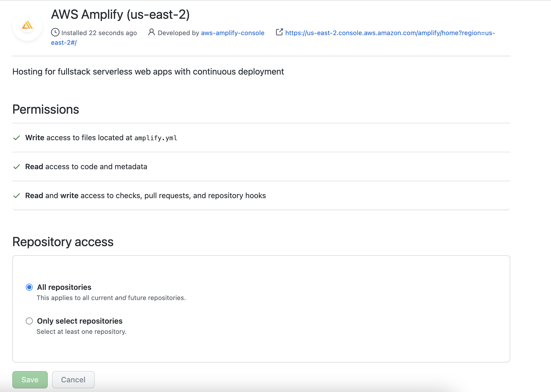Click the Save button

pos(30,379)
